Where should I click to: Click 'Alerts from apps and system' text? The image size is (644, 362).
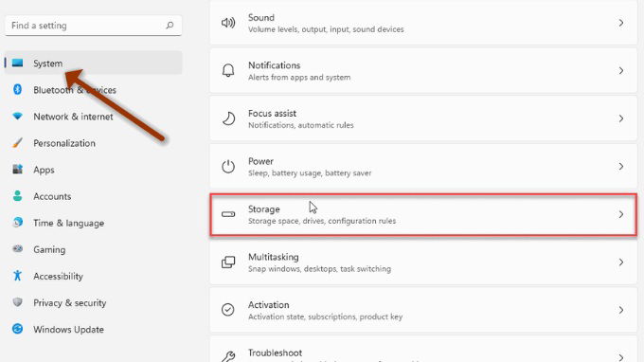tap(299, 78)
